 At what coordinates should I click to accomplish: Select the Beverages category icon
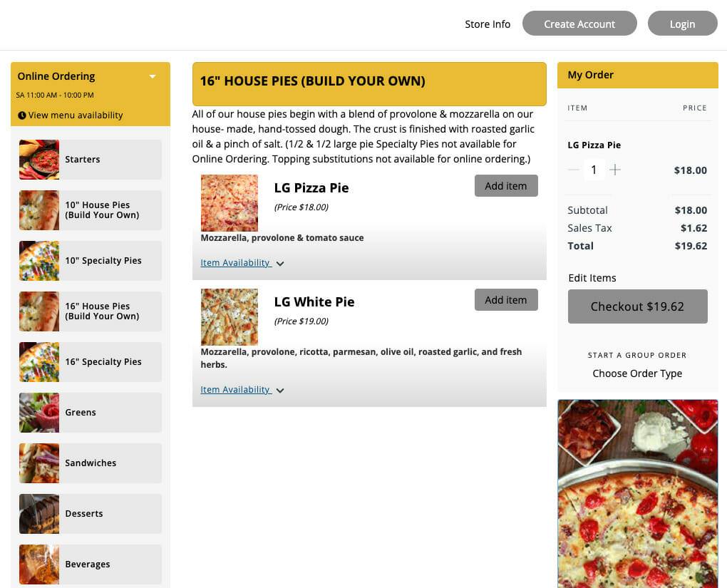click(38, 564)
